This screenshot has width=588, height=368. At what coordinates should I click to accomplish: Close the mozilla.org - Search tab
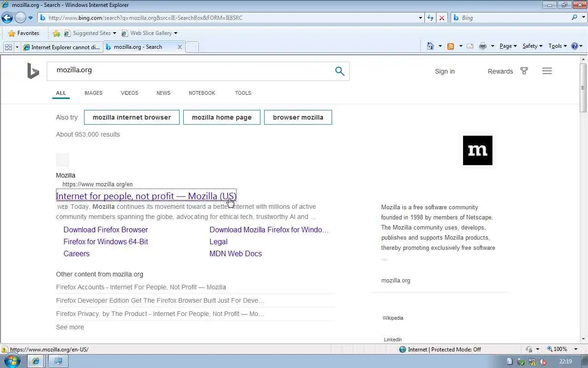[180, 47]
